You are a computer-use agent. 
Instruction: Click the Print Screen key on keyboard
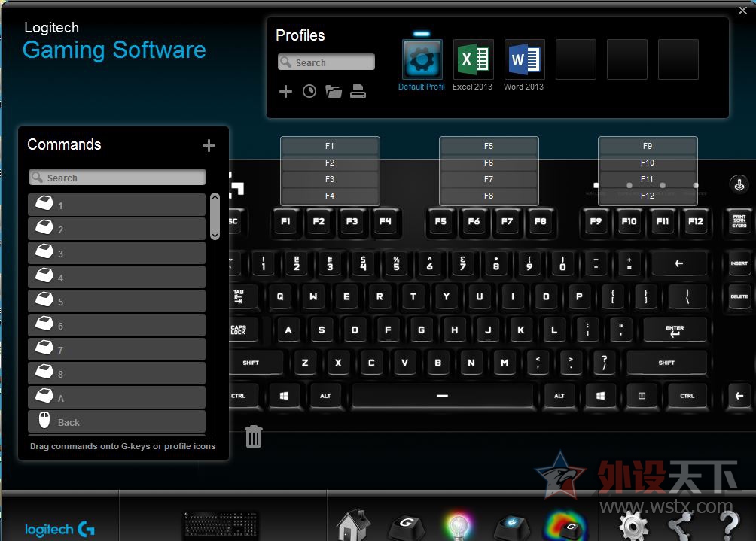[x=739, y=222]
